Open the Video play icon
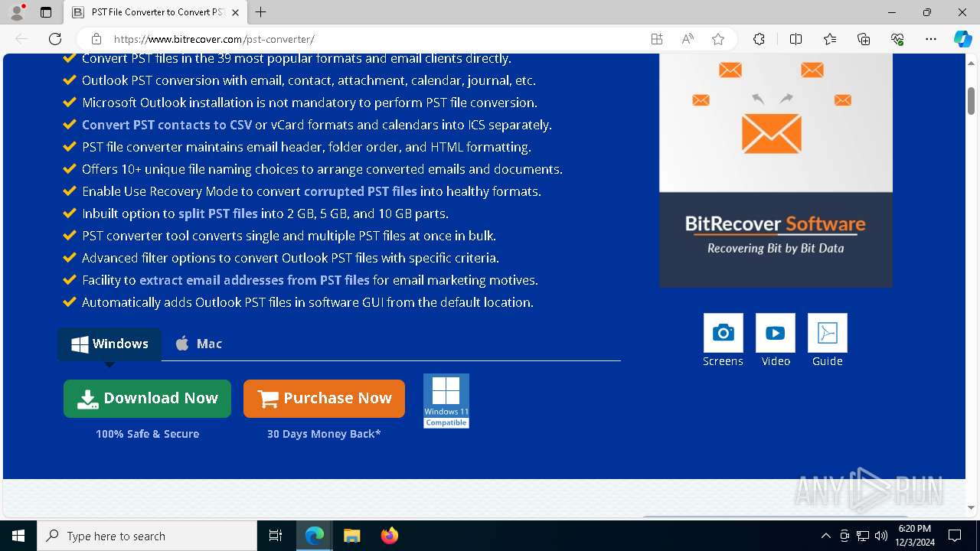 (775, 333)
